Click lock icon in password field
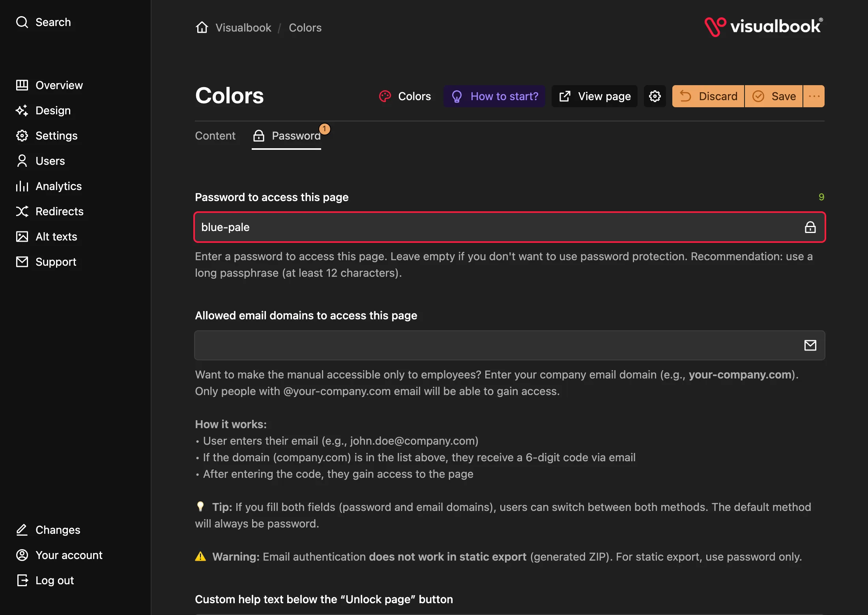This screenshot has height=615, width=868. click(x=810, y=227)
